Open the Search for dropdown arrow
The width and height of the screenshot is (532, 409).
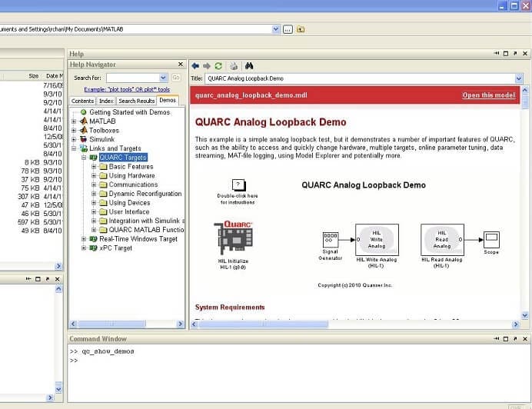[x=163, y=78]
